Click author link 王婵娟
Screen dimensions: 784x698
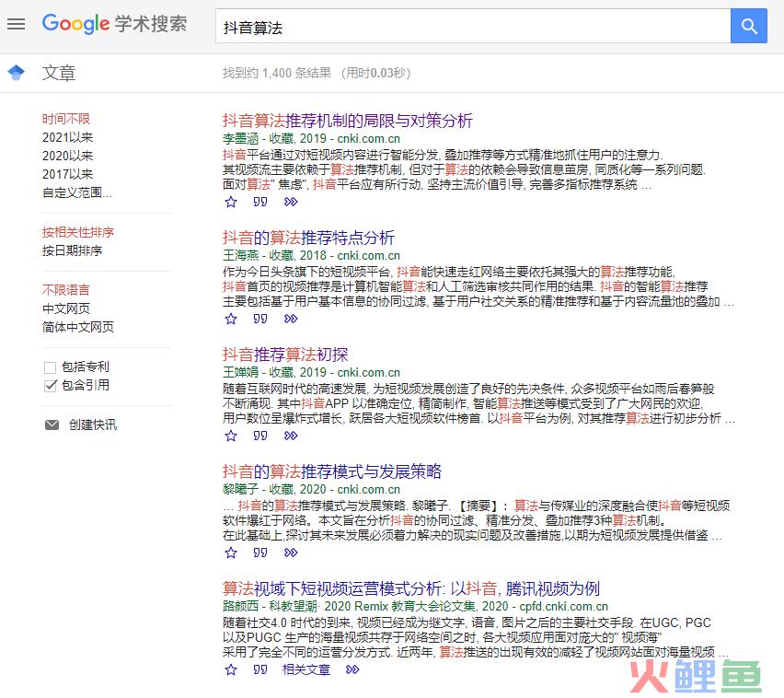[x=240, y=373]
